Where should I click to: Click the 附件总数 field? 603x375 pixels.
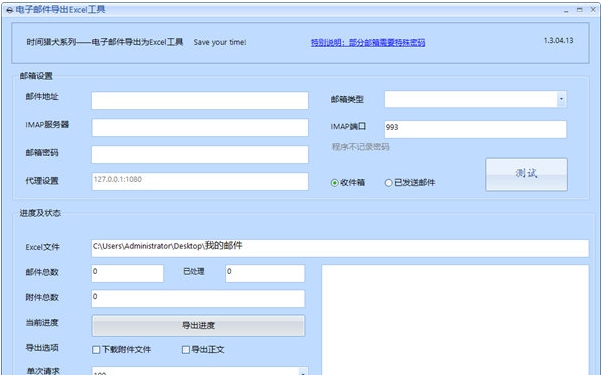[198, 298]
